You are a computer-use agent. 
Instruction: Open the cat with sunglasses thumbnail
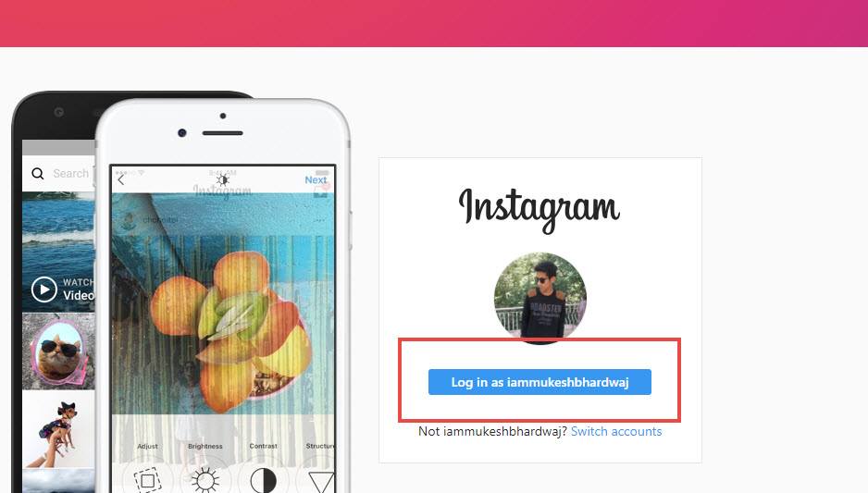pyautogui.click(x=58, y=351)
